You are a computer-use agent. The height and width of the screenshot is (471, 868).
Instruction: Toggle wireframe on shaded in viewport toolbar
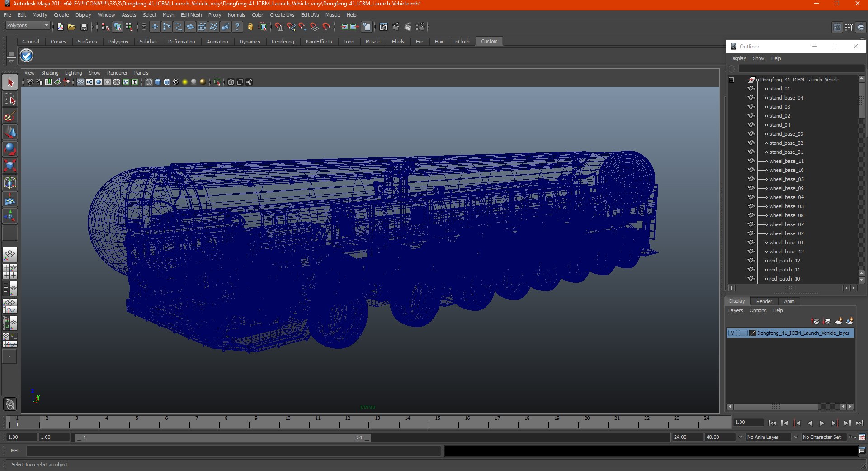tap(167, 82)
